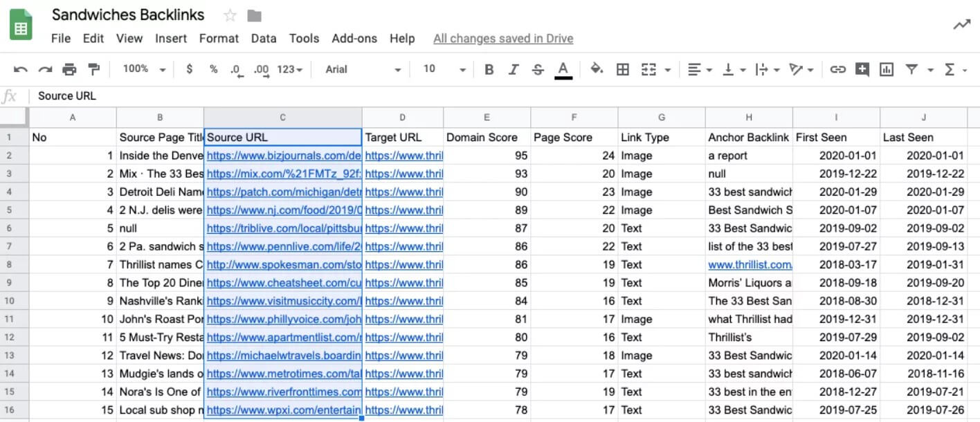Open the font size dropdown
The height and width of the screenshot is (422, 980).
pos(444,69)
